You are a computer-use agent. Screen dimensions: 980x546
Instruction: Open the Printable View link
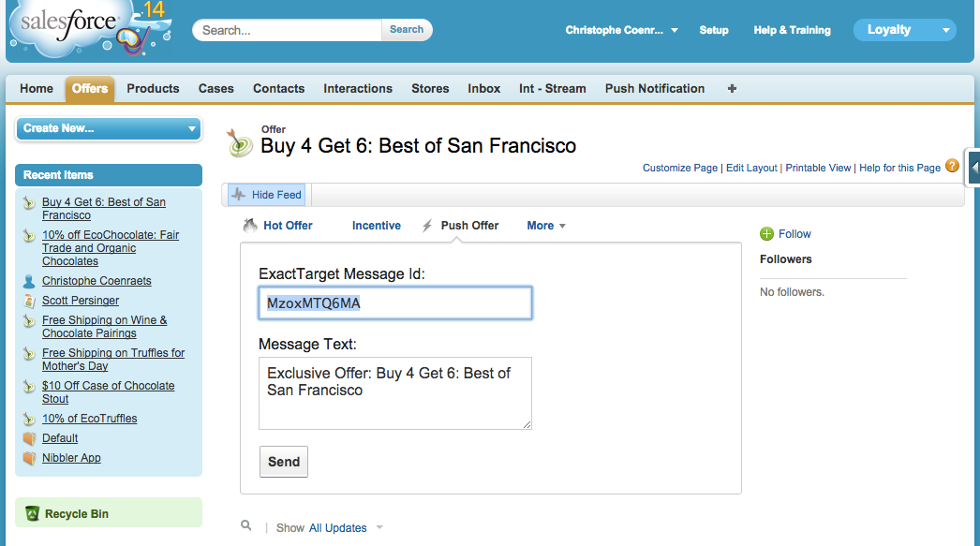(818, 168)
